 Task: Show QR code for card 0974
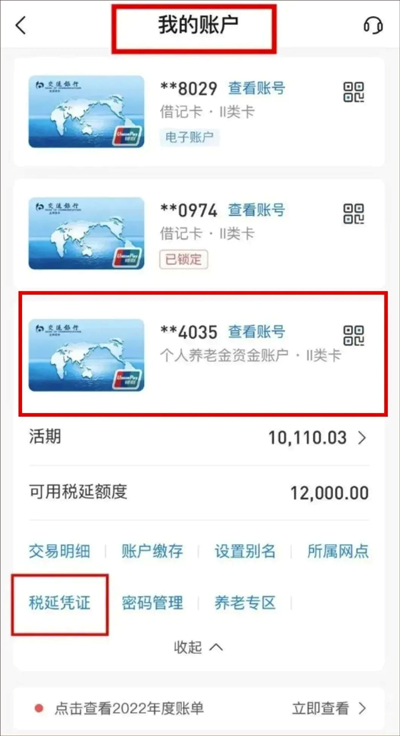click(354, 214)
